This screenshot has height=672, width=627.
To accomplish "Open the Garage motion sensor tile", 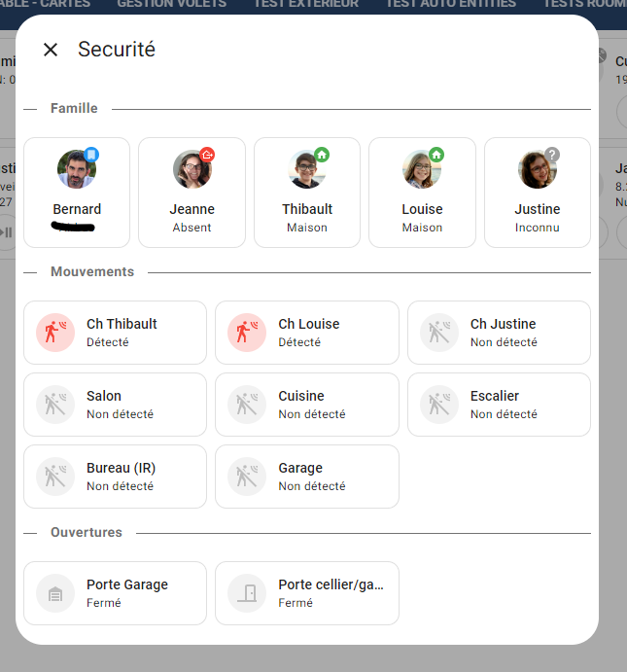I will (x=307, y=477).
